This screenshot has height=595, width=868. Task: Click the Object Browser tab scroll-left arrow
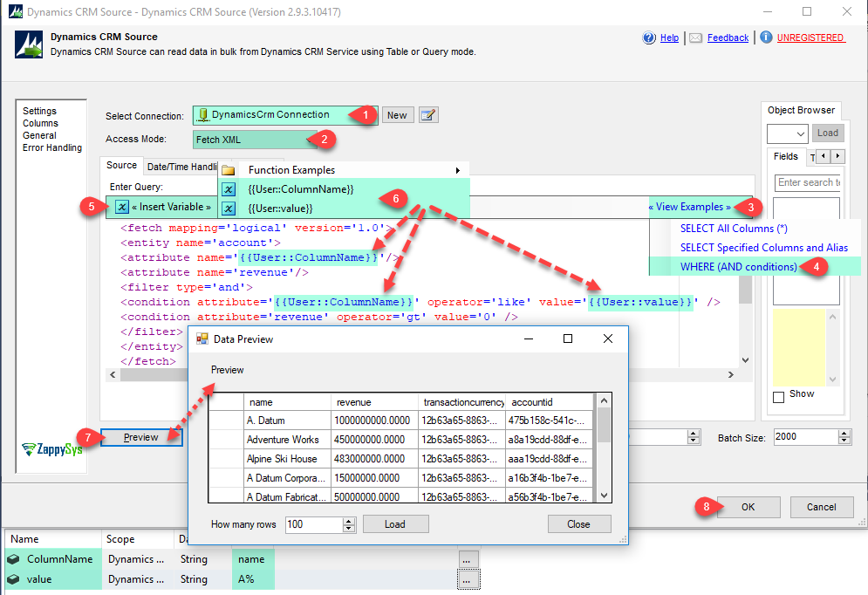click(824, 156)
